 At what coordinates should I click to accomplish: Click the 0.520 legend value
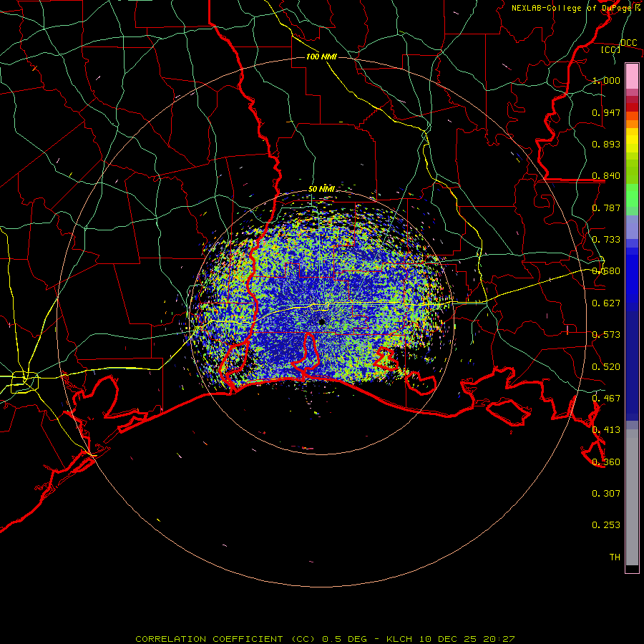606,367
